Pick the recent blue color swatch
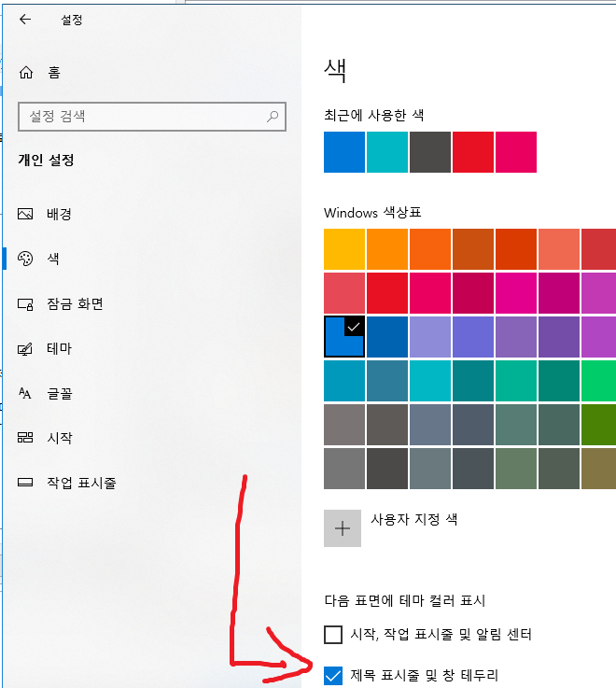616x688 pixels. 344,152
